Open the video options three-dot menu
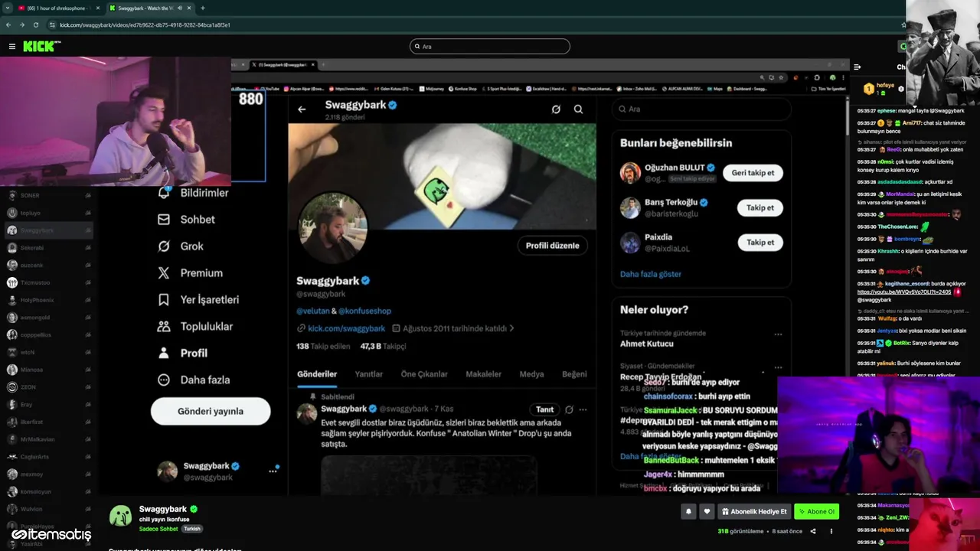This screenshot has width=980, height=551. (831, 531)
